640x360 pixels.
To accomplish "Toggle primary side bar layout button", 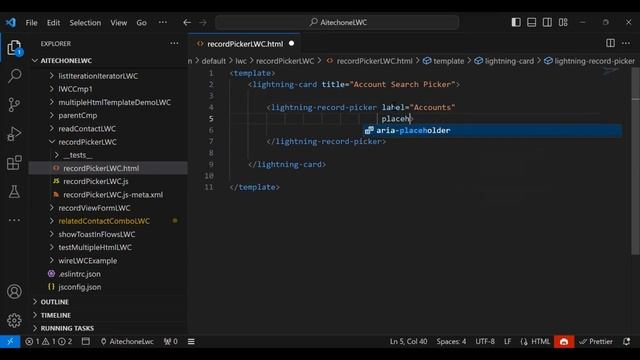I will point(516,22).
